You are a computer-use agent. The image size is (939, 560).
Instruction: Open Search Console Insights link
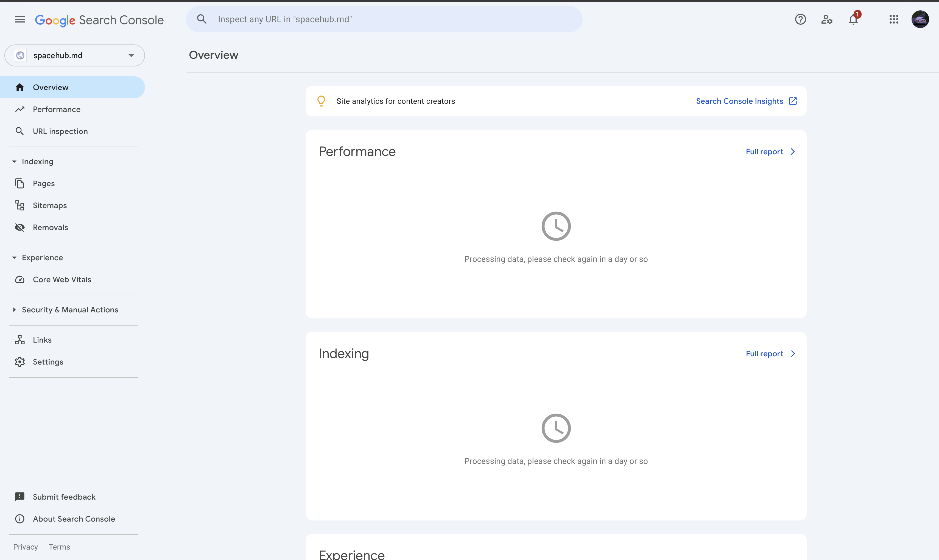click(739, 101)
